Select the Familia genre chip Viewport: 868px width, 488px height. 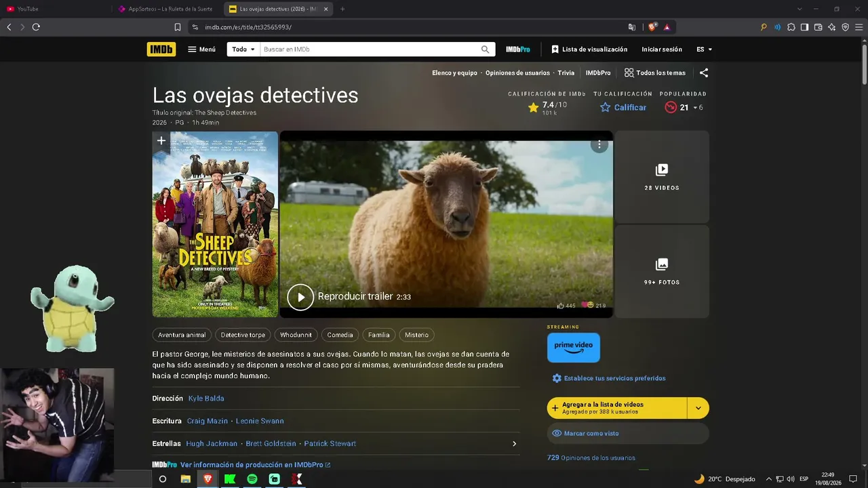click(x=379, y=335)
